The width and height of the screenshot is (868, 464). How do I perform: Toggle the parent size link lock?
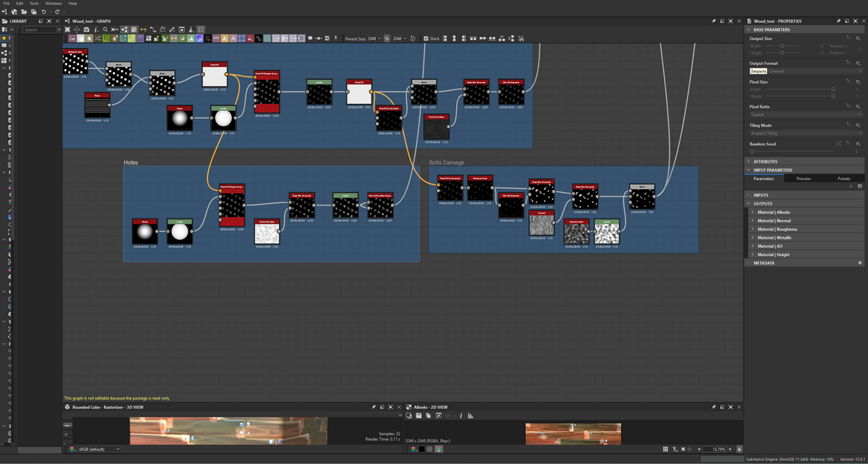click(x=387, y=38)
